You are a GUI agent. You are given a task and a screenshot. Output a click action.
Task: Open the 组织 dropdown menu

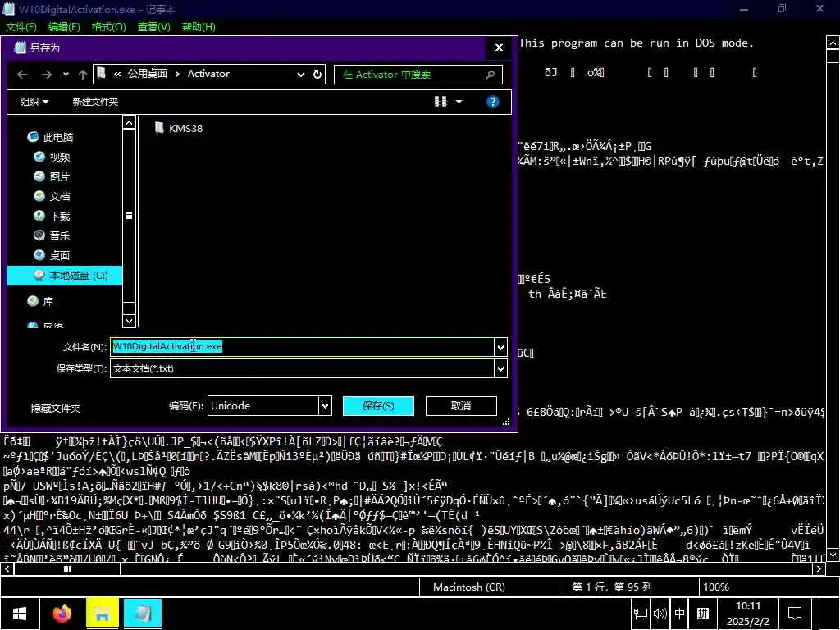(x=34, y=102)
